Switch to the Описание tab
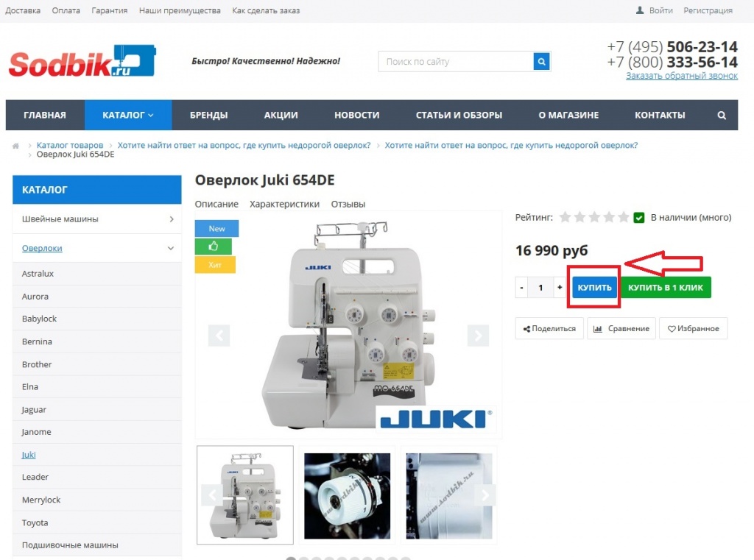754x560 pixels. point(216,205)
